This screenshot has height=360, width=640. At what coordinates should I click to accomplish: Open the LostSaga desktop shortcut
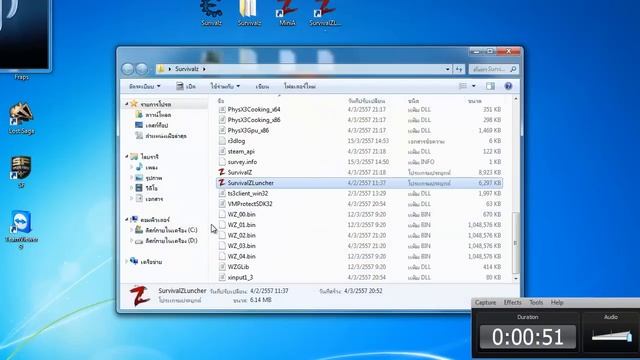pyautogui.click(x=21, y=118)
